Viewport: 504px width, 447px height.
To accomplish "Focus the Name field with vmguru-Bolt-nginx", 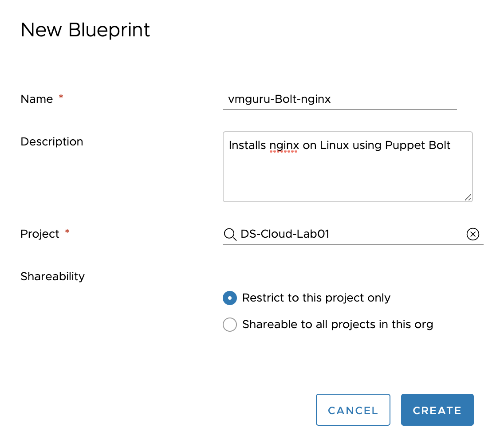I will pos(339,99).
